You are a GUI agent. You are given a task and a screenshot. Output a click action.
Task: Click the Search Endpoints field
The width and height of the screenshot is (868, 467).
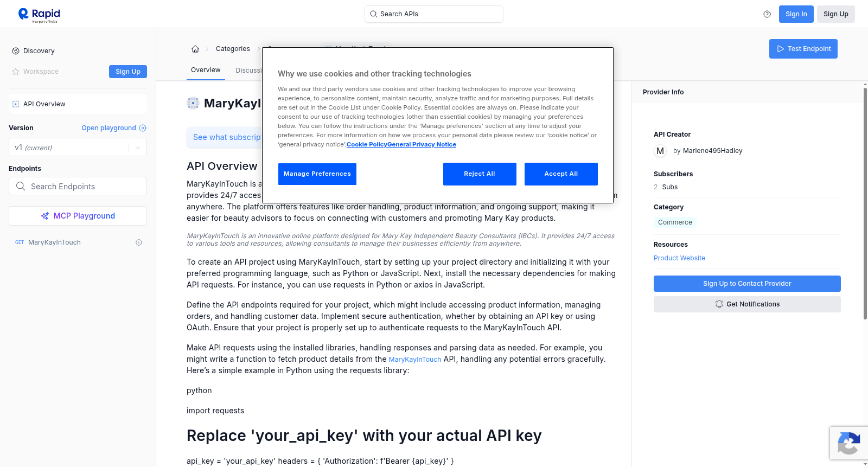[x=78, y=186]
